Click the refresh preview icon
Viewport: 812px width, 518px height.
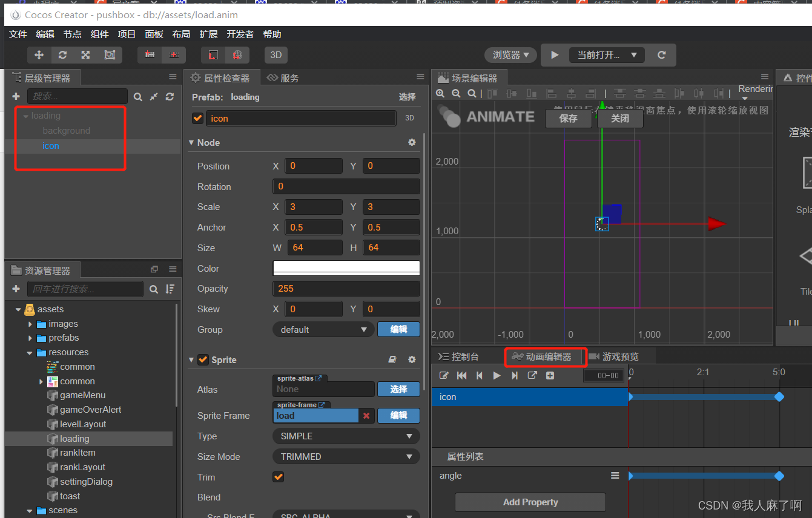tap(662, 55)
